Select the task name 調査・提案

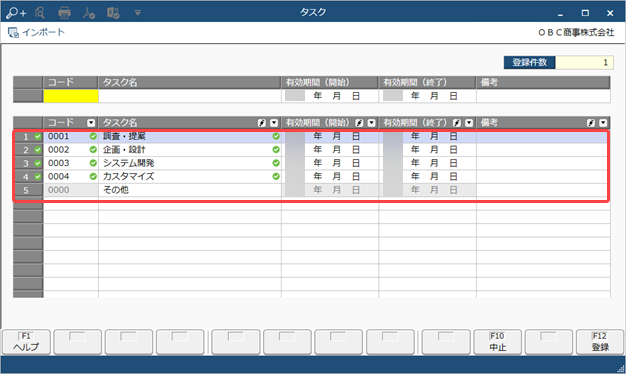tap(124, 137)
